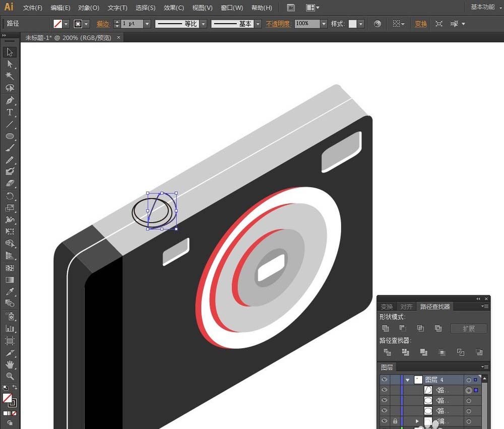504x429 pixels.
Task: Click the Unite shape mode icon
Action: (x=386, y=328)
